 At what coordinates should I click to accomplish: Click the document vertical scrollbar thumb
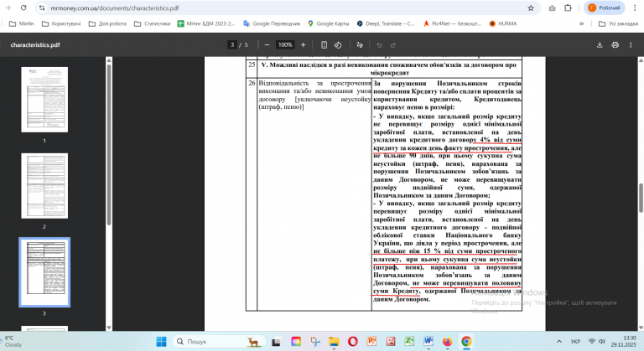pos(641,199)
